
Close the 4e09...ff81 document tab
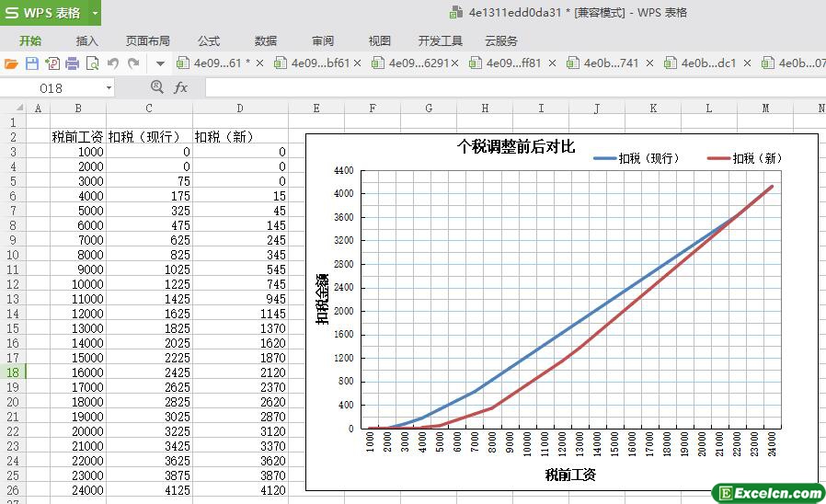tap(552, 63)
